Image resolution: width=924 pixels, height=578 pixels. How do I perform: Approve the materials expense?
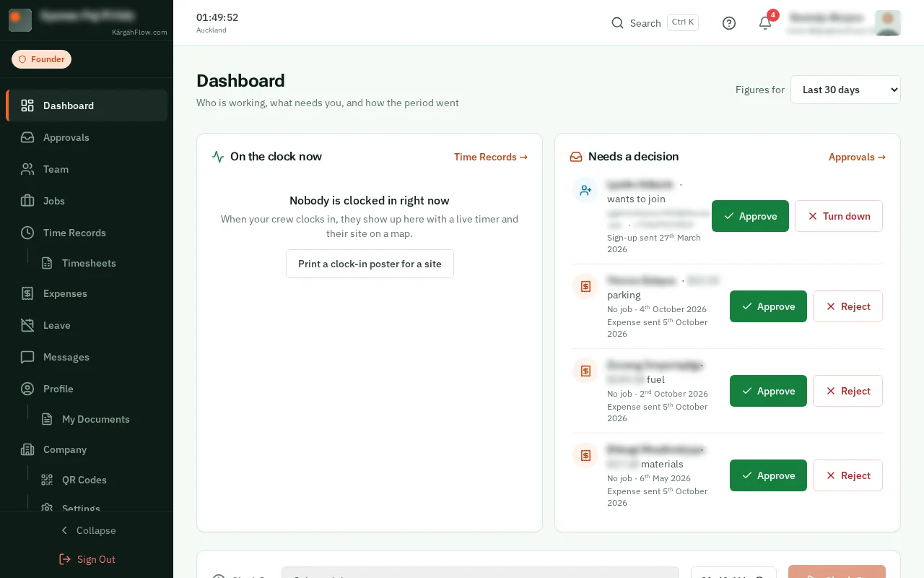coord(768,475)
